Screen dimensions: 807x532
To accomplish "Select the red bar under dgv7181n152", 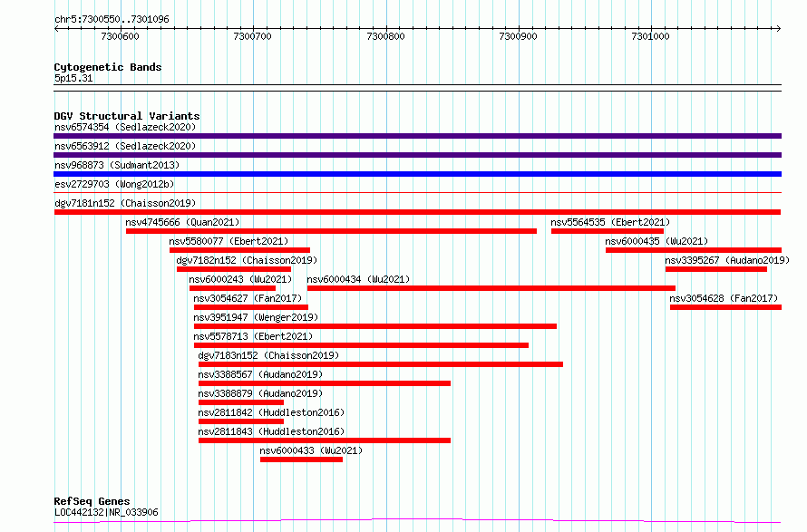I will coord(417,212).
